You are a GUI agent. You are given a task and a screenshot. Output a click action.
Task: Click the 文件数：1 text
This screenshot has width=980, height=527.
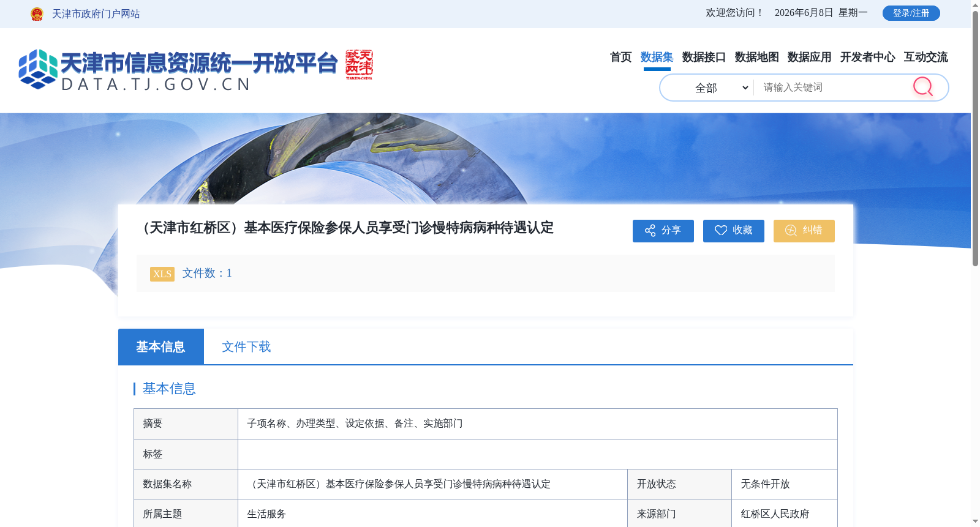coord(207,273)
